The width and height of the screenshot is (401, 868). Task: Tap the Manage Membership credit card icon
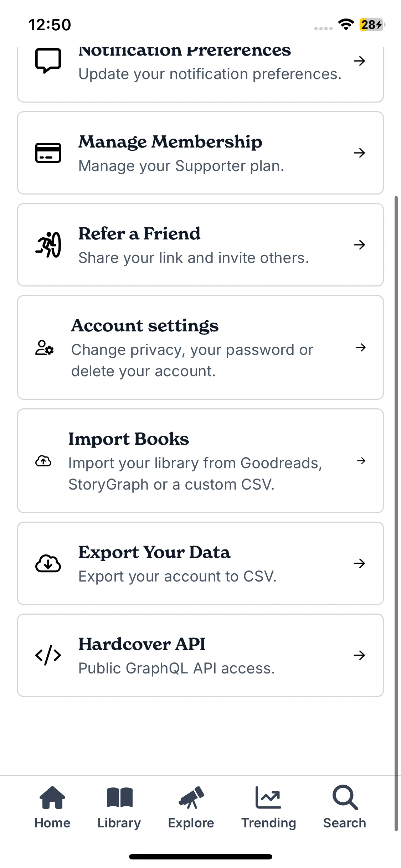[48, 153]
